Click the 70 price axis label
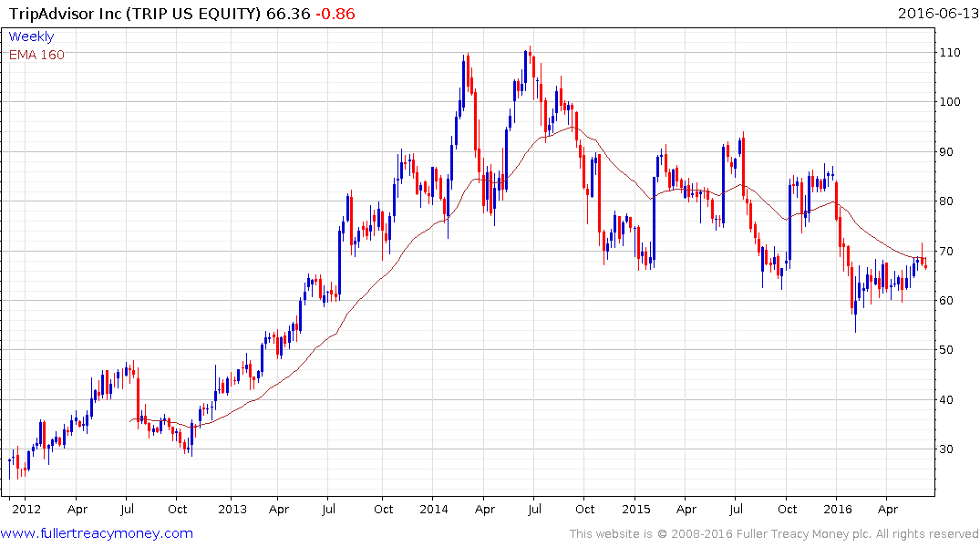This screenshot has width=980, height=547. 945,252
